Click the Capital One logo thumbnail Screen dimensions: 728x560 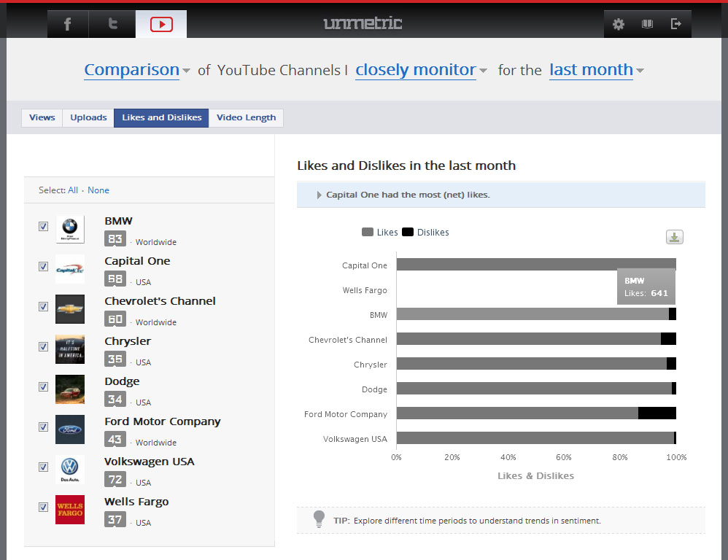pyautogui.click(x=70, y=269)
